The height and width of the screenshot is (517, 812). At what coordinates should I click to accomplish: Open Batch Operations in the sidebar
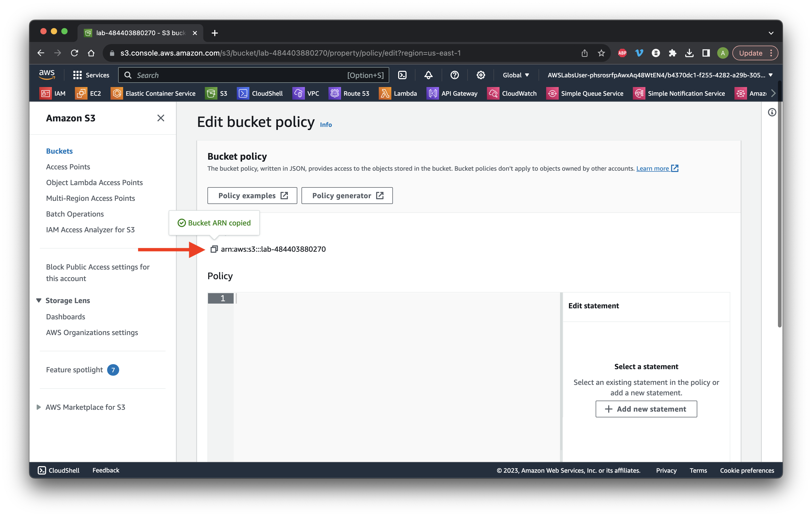[x=75, y=214]
